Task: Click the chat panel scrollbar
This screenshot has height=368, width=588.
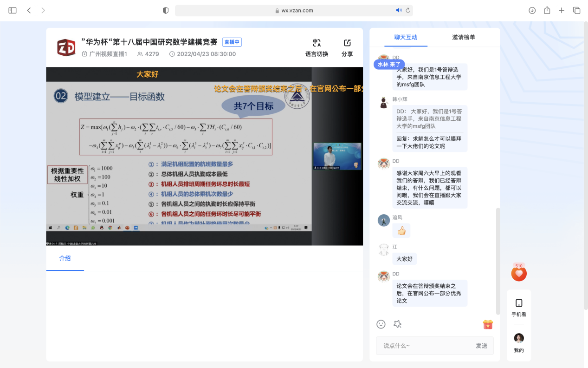Action: click(498, 260)
